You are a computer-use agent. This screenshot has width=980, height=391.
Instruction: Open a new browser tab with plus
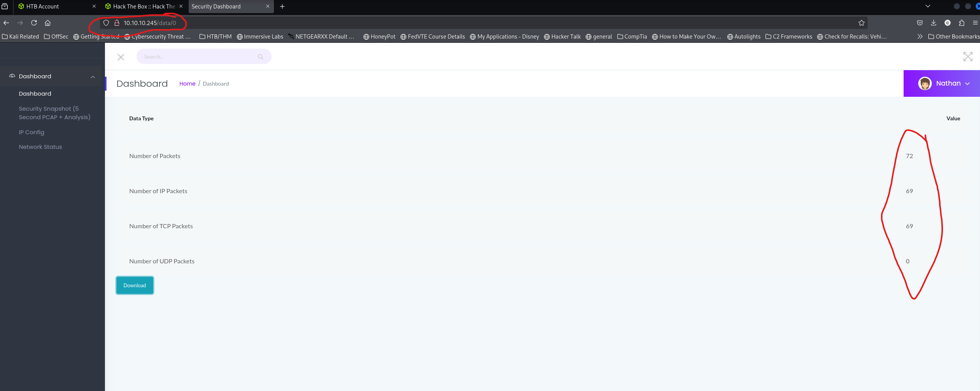pyautogui.click(x=282, y=7)
